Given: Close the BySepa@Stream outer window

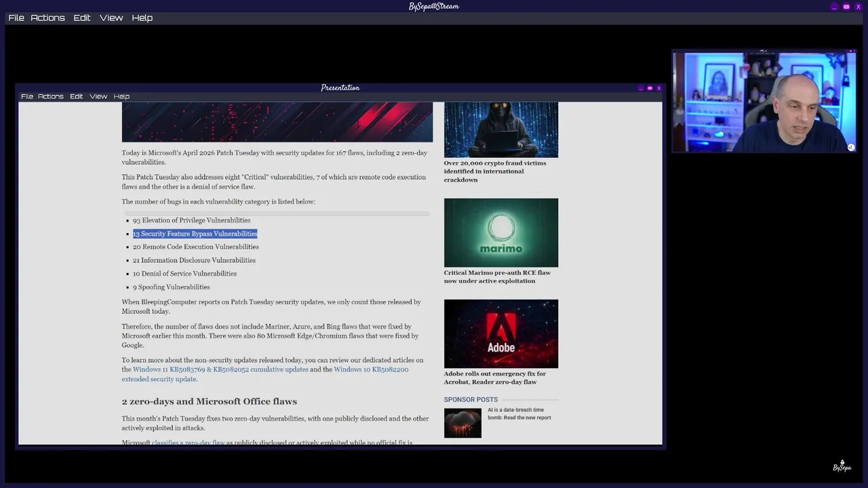Looking at the screenshot, I should click(x=859, y=7).
